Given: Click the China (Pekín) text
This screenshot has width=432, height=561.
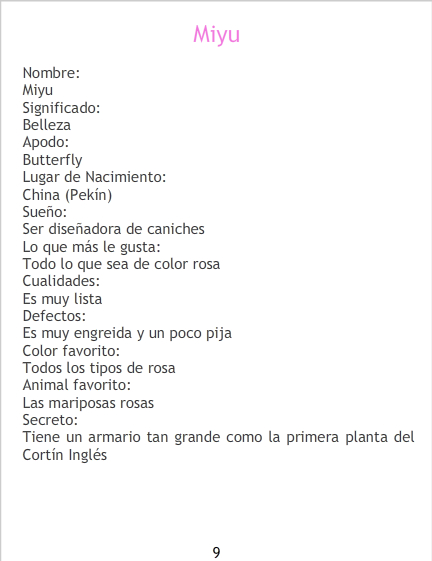Looking at the screenshot, I should (67, 195).
